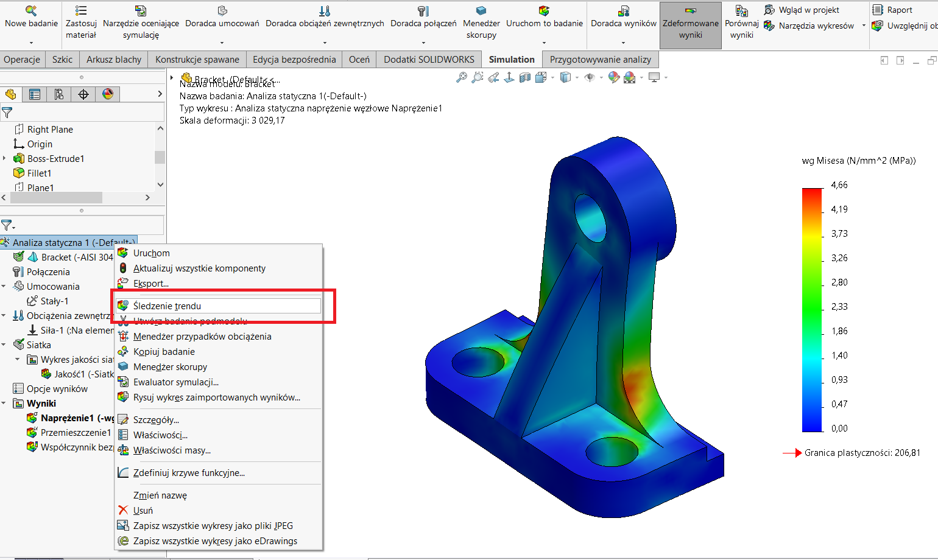Switch to the Operacje tab
The width and height of the screenshot is (938, 560).
coord(22,59)
